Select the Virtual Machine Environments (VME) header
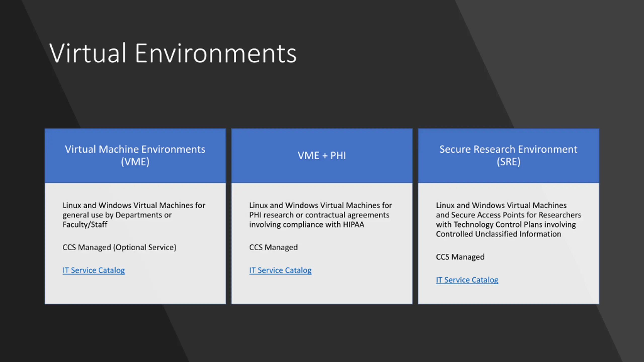Screen dimensions: 644x362 [x=135, y=155]
